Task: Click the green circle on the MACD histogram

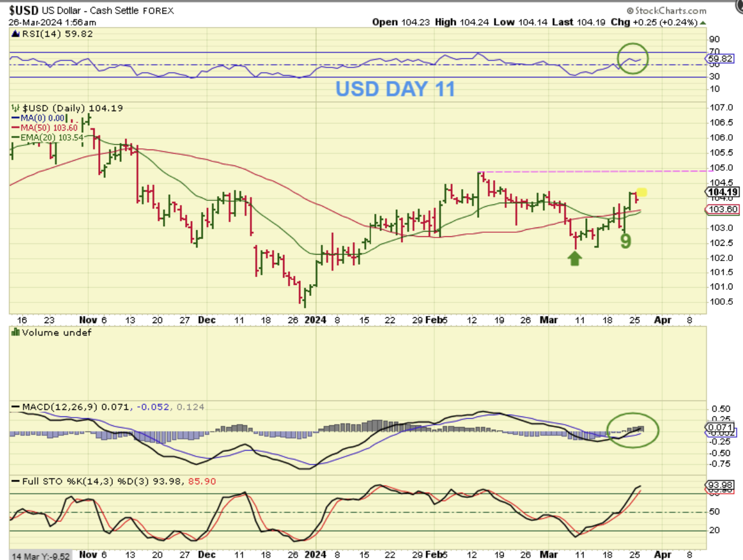Action: click(x=633, y=430)
